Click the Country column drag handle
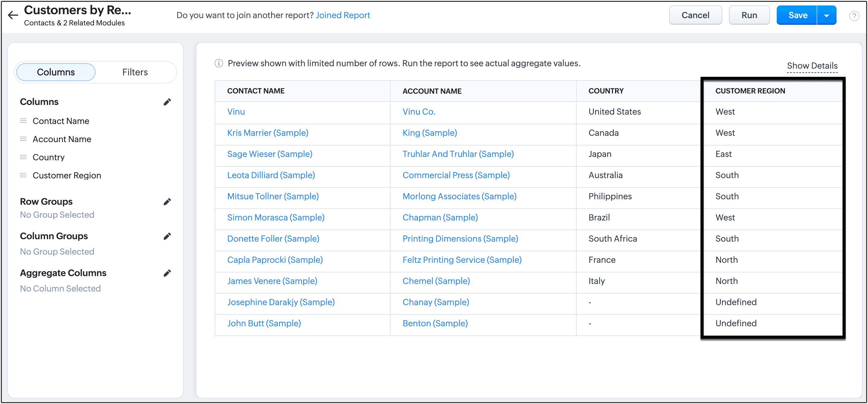The height and width of the screenshot is (404, 868). [23, 157]
